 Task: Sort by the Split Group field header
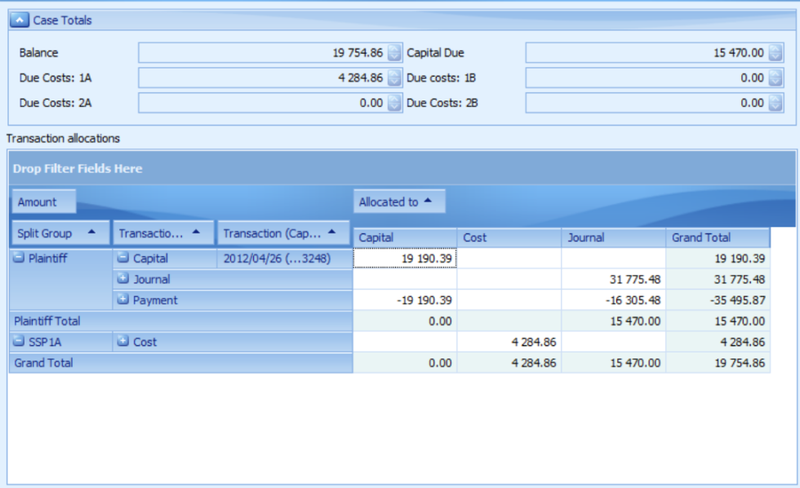coord(61,233)
